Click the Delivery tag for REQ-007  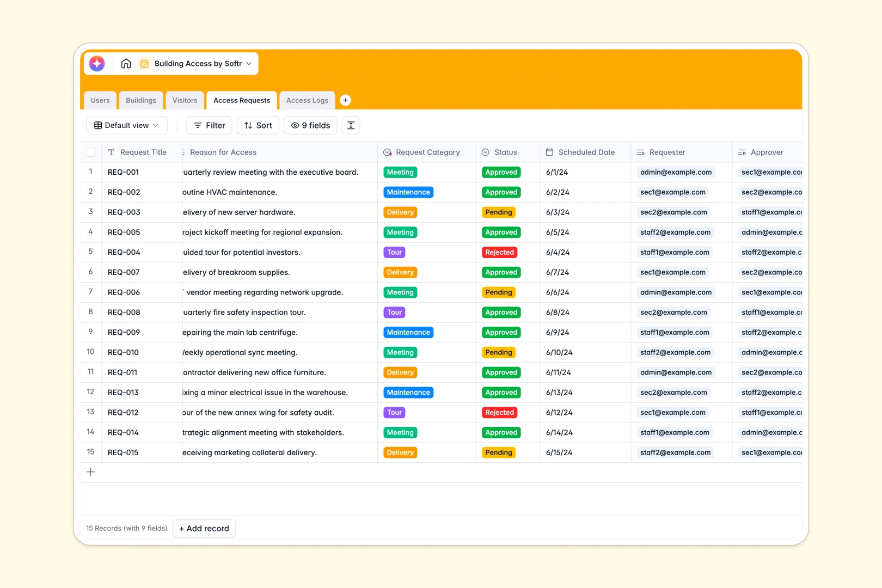pos(400,272)
